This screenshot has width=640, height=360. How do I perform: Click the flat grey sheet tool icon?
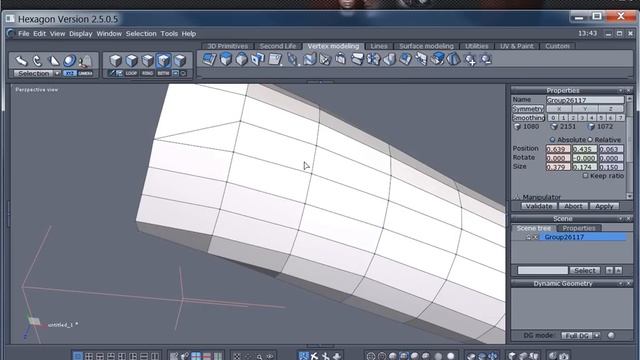click(x=275, y=60)
